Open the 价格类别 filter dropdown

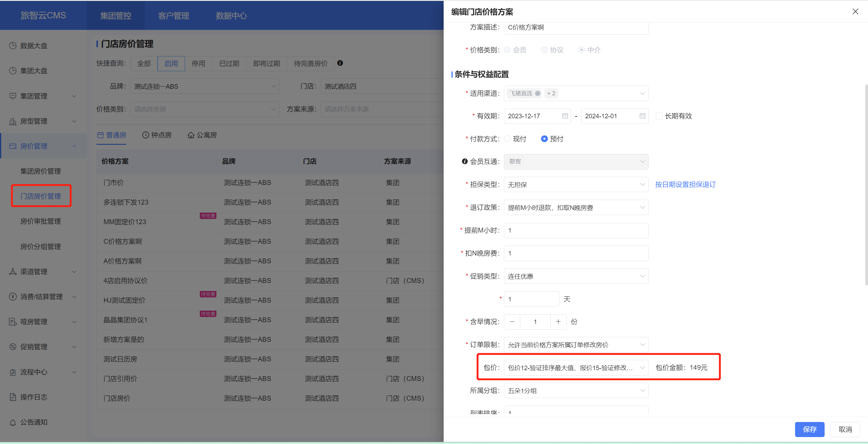coord(205,109)
